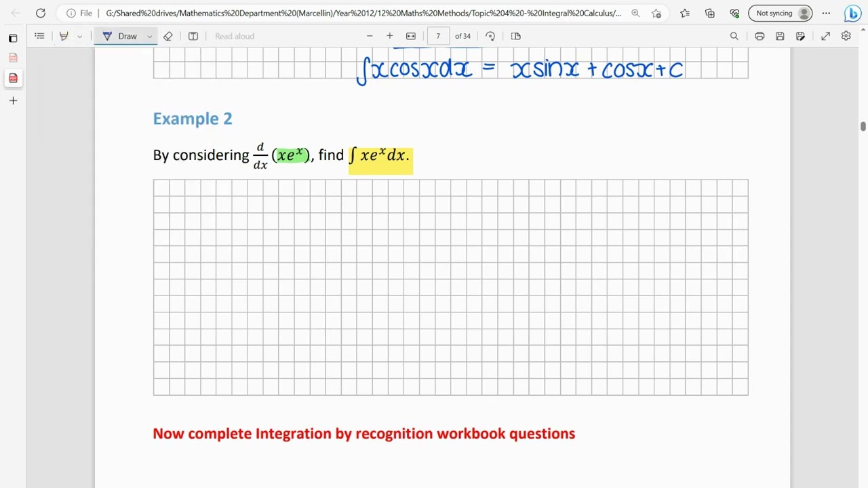Screen dimensions: 868x488
Task: Click the red Integration by recognition text
Action: 364,434
